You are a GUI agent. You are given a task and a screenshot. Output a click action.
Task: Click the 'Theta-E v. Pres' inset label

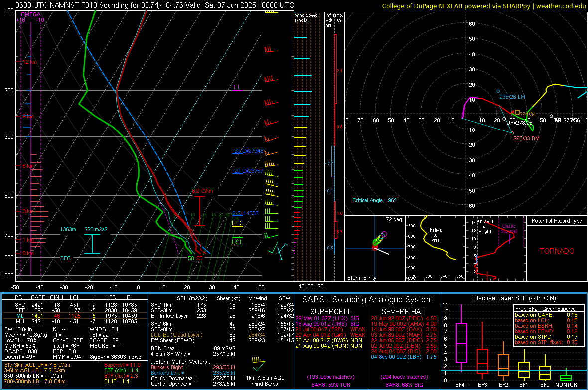tap(435, 235)
